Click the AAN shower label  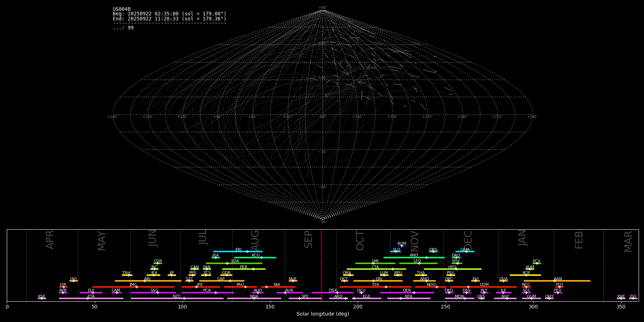click(x=558, y=279)
